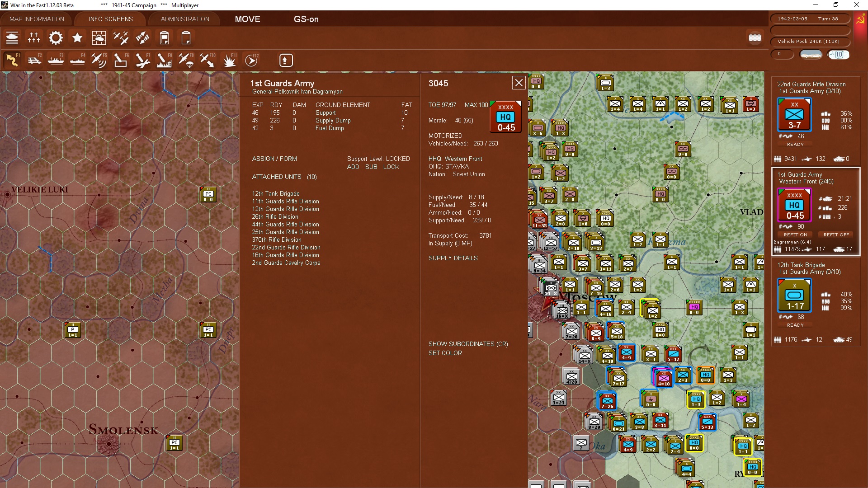Open the weather map icon
The image size is (868, 488).
coord(99,38)
